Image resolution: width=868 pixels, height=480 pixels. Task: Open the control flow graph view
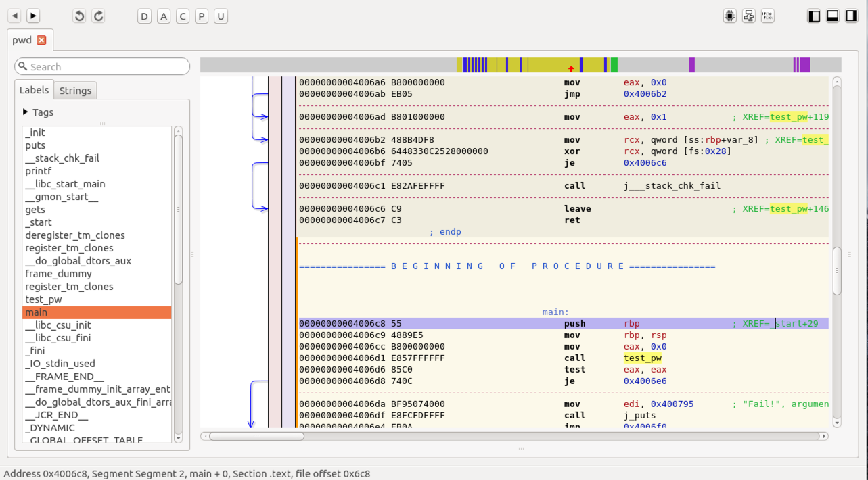748,16
